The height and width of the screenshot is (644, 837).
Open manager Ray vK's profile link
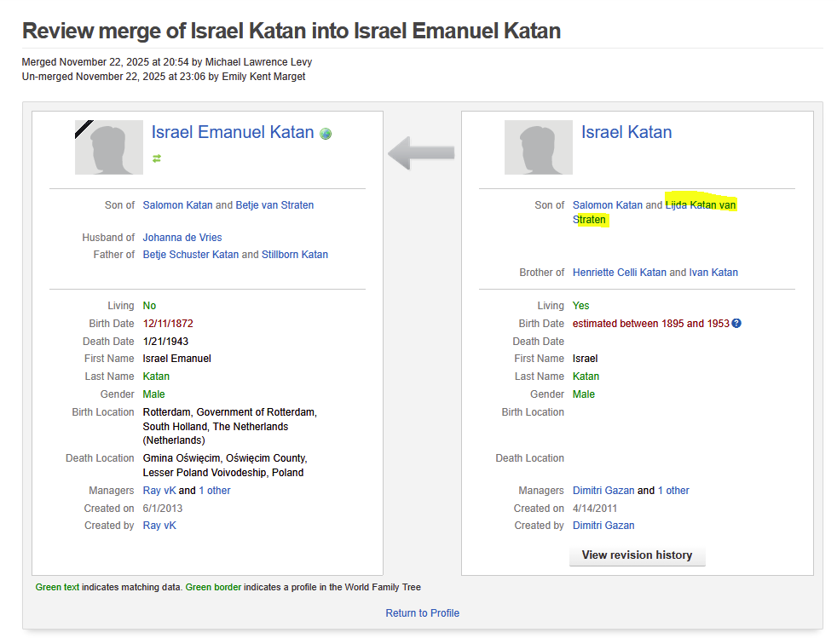[159, 491]
